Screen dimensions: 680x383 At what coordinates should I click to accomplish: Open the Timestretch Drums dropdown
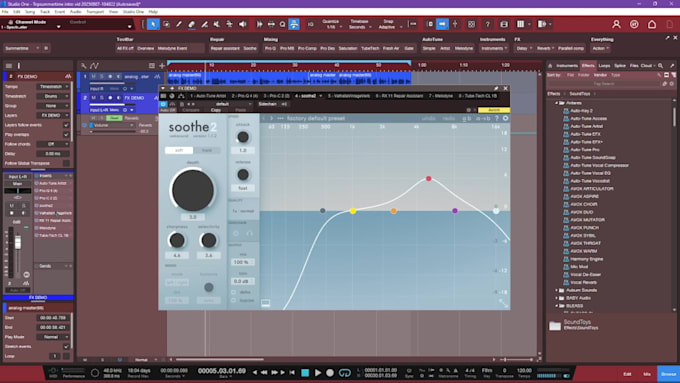53,96
